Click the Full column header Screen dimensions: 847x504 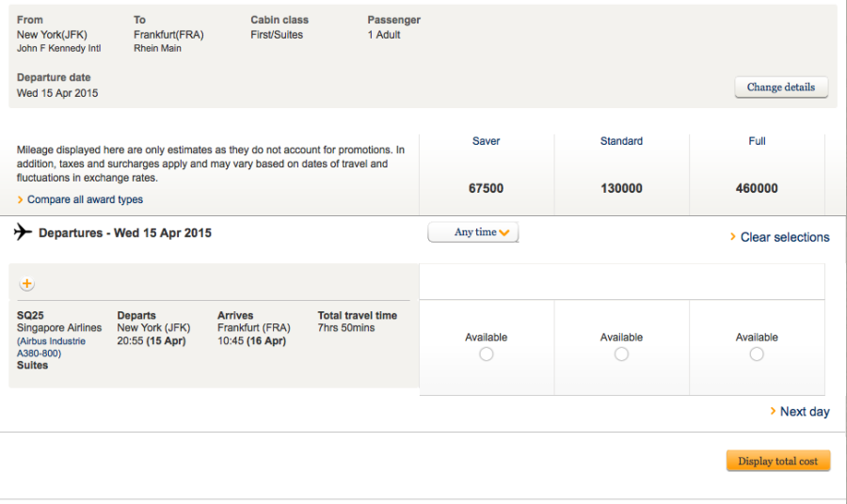757,141
